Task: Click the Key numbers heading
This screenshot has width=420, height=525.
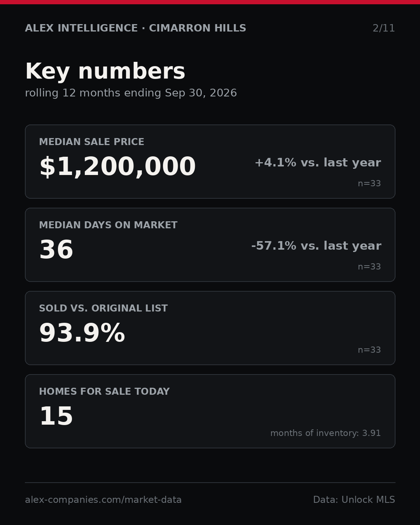Action: point(105,72)
